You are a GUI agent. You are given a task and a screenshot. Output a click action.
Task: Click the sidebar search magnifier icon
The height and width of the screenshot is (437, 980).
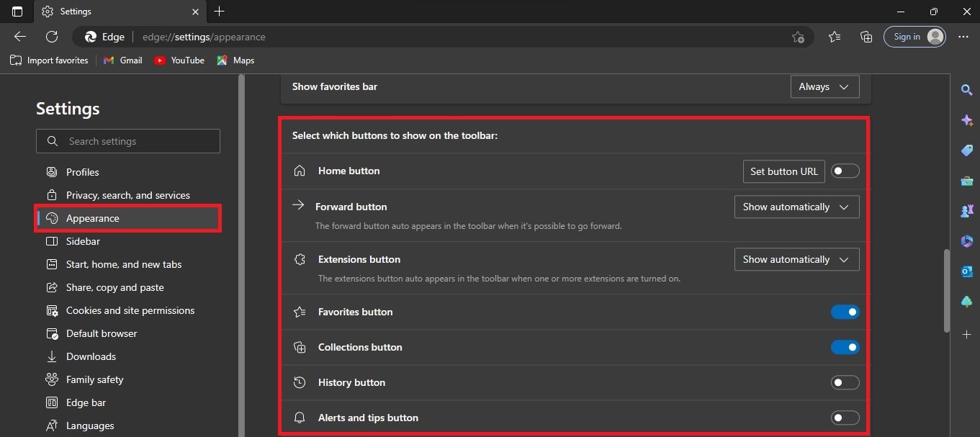[x=967, y=90]
